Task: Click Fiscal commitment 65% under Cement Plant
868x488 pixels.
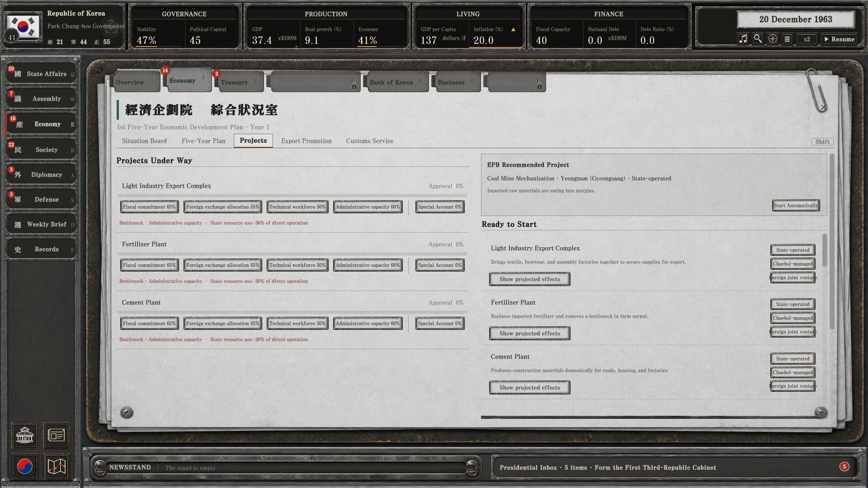Action: 149,324
